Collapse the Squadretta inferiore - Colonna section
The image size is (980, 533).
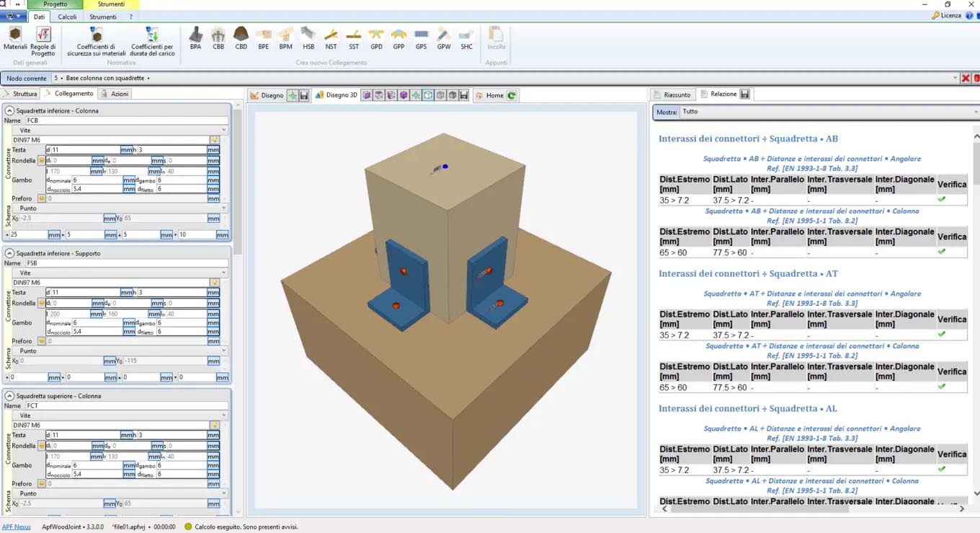(9, 111)
